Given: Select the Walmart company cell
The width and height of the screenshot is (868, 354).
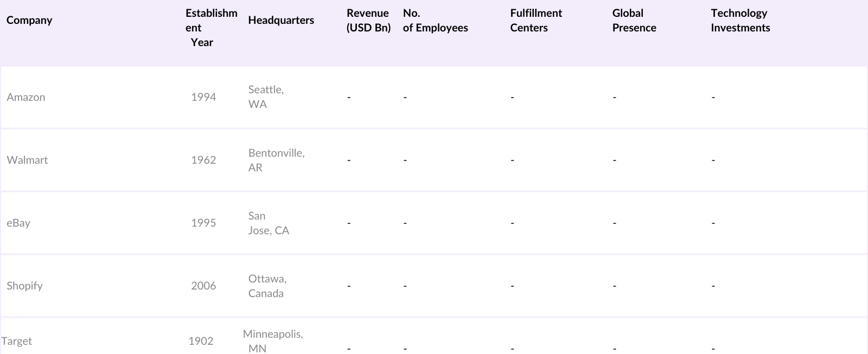Looking at the screenshot, I should click(27, 160).
